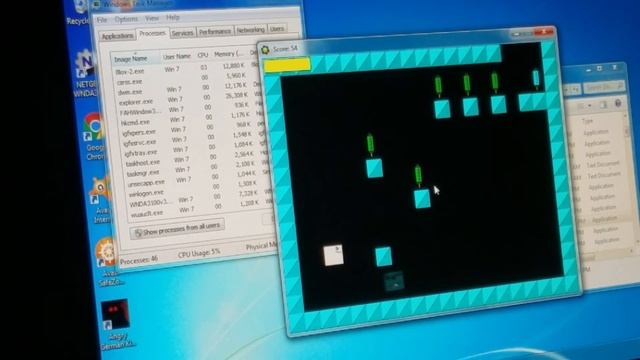Image resolution: width=640 pixels, height=360 pixels.
Task: Click the CPU Usage: 5% status entry
Action: [x=199, y=253]
